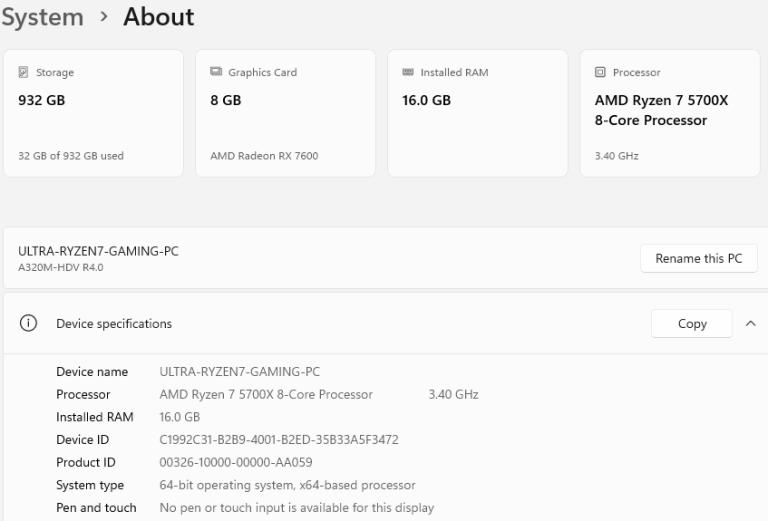The width and height of the screenshot is (768, 521).
Task: Go back to System via breadcrumb
Action: click(42, 17)
